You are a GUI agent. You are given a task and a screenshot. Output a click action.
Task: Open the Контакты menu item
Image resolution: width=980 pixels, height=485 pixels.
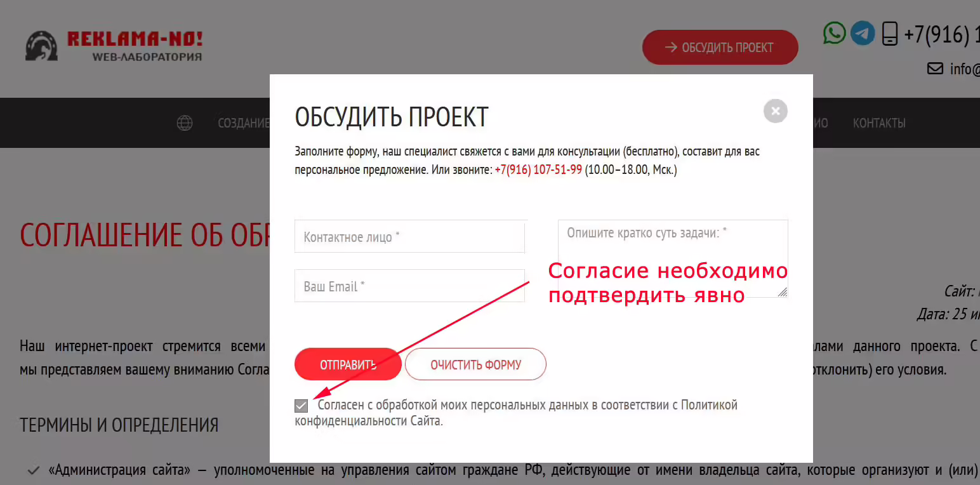coord(879,123)
